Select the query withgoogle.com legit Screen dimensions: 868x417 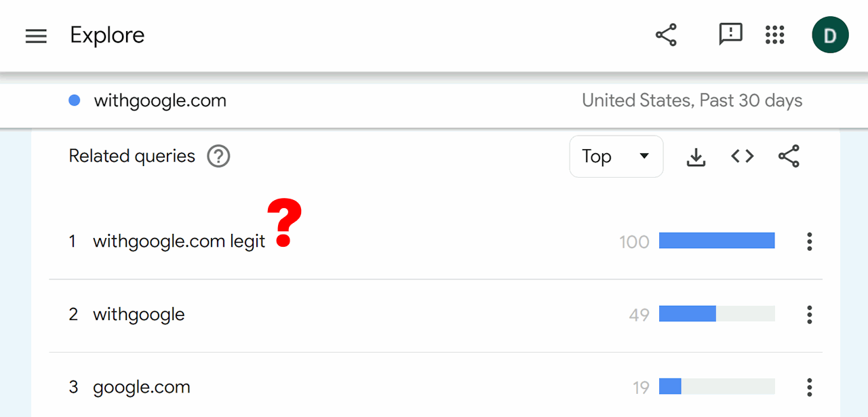click(178, 241)
